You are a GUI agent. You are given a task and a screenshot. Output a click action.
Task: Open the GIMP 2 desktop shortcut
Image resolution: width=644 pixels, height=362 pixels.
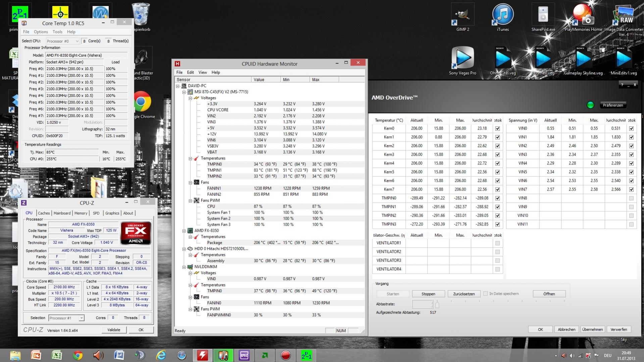point(462,17)
